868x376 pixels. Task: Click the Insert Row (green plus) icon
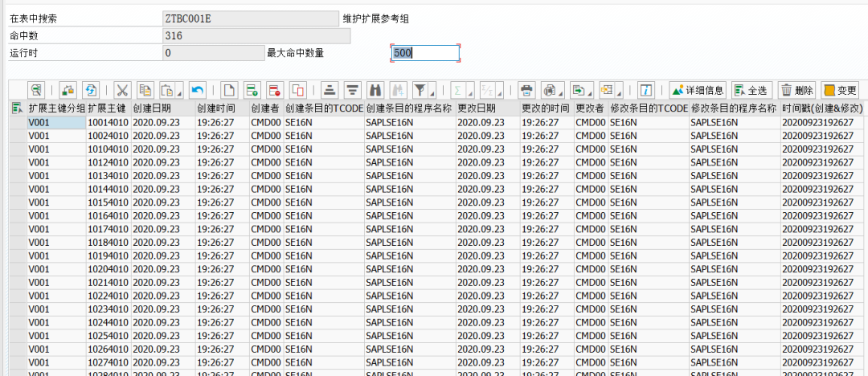point(252,90)
